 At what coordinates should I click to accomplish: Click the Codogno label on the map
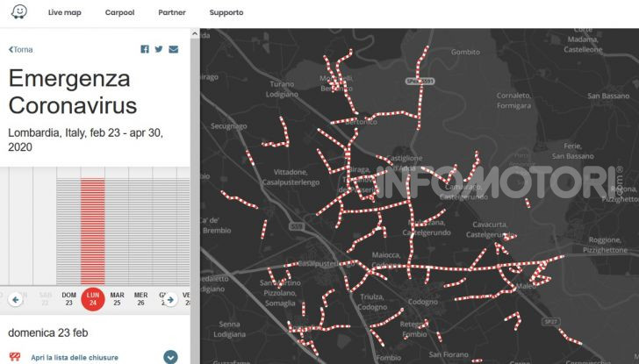pyautogui.click(x=423, y=303)
